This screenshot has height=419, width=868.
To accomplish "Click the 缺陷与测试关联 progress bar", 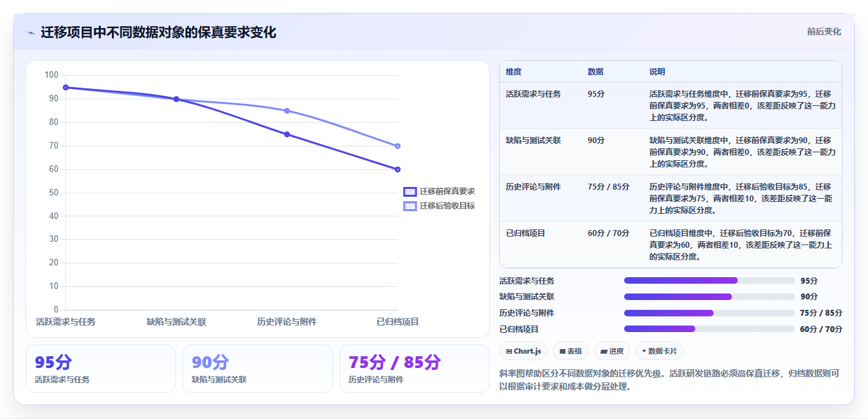I will click(710, 297).
